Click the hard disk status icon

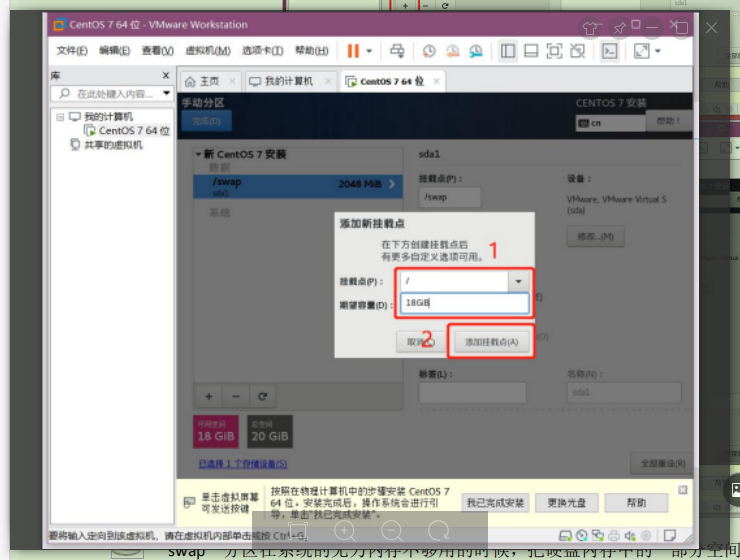565,535
